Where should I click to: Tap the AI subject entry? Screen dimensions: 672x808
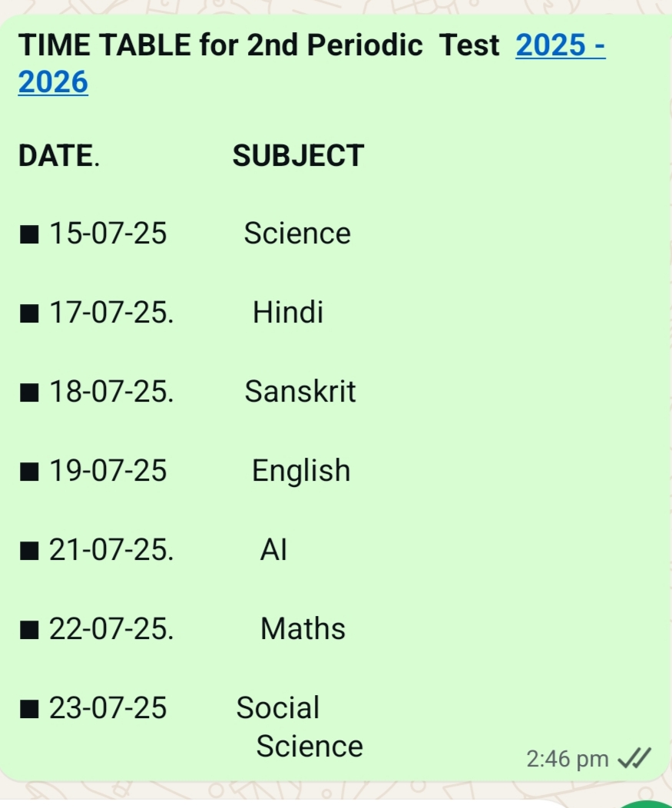pyautogui.click(x=273, y=549)
